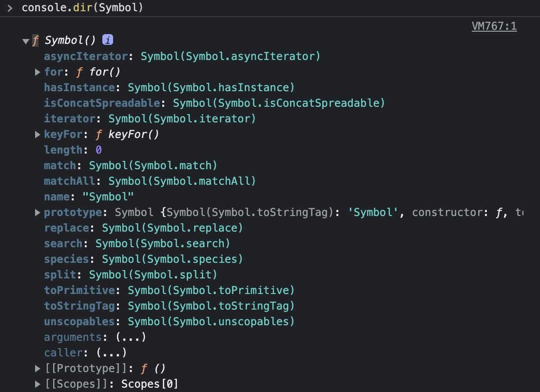The height and width of the screenshot is (392, 540).
Task: Click the prototype object preview text
Action: [x=319, y=213]
